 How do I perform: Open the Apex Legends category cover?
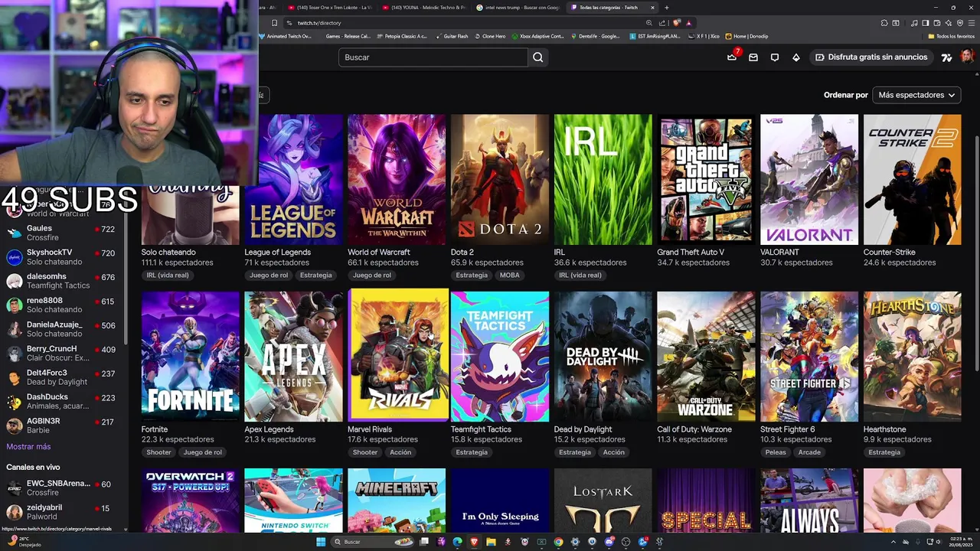coord(293,357)
